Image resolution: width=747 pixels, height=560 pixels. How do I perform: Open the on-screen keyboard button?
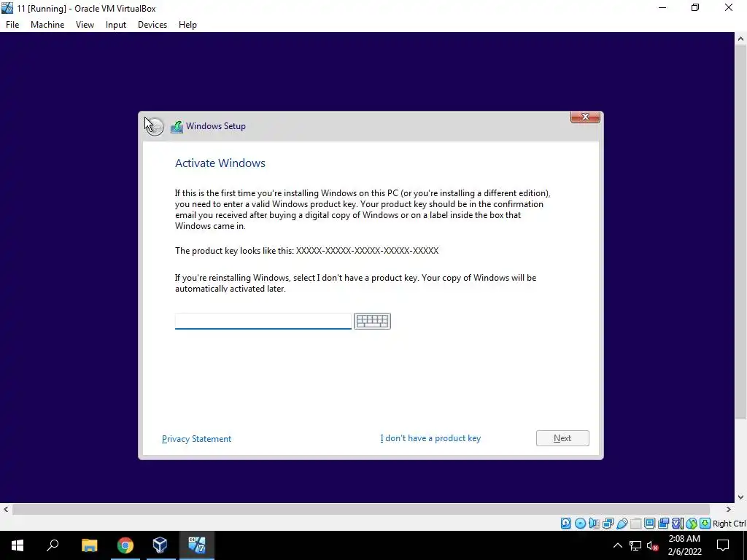[372, 321]
